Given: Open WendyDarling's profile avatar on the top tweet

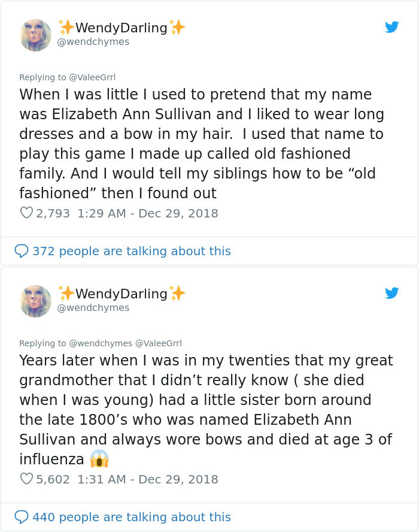Looking at the screenshot, I should 35,34.
